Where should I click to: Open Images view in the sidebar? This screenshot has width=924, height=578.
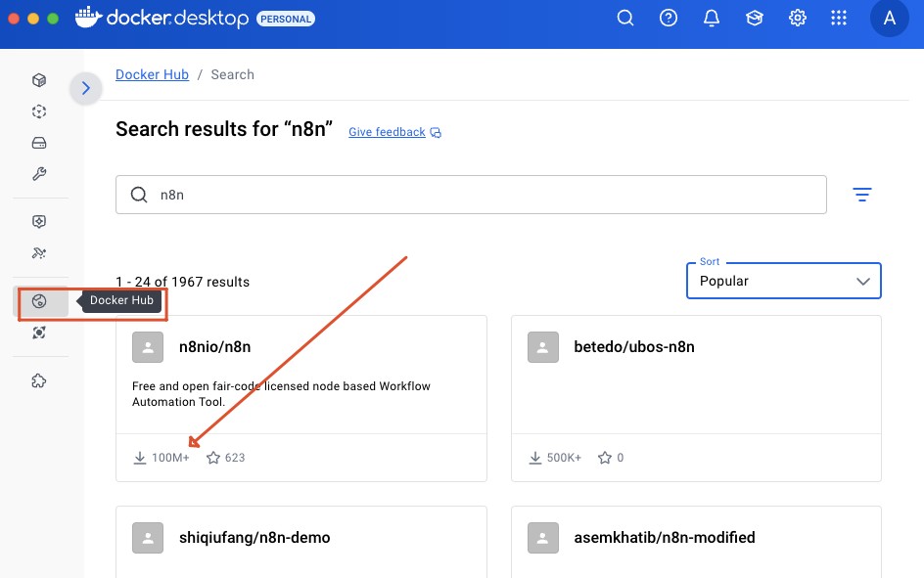tap(39, 111)
